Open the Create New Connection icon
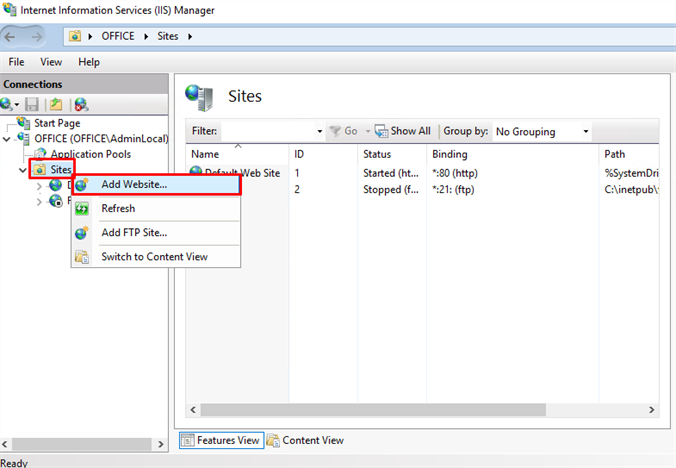This screenshot has height=468, width=676. 6,104
